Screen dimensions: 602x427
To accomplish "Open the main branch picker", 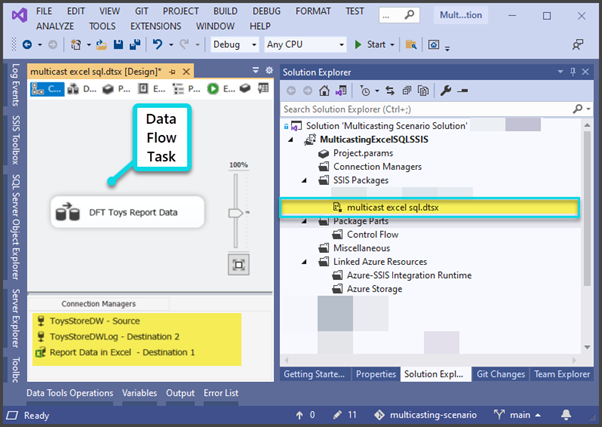I will tap(518, 415).
